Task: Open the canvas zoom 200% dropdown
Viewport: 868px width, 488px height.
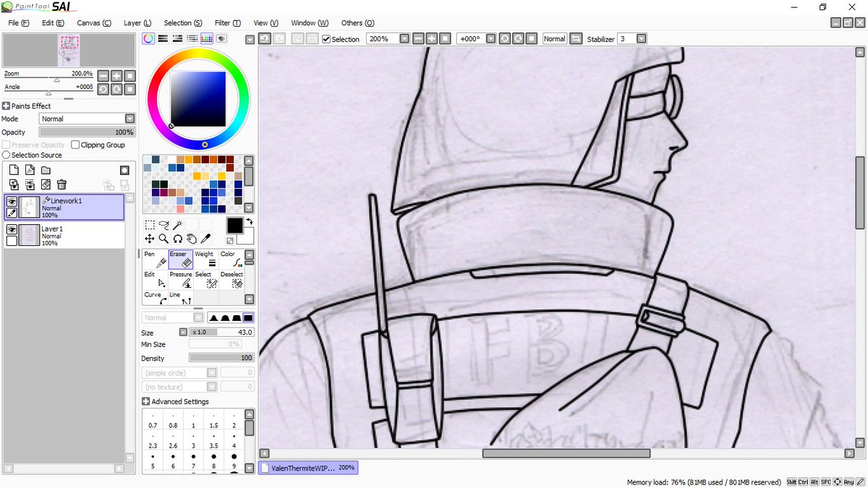Action: point(404,39)
